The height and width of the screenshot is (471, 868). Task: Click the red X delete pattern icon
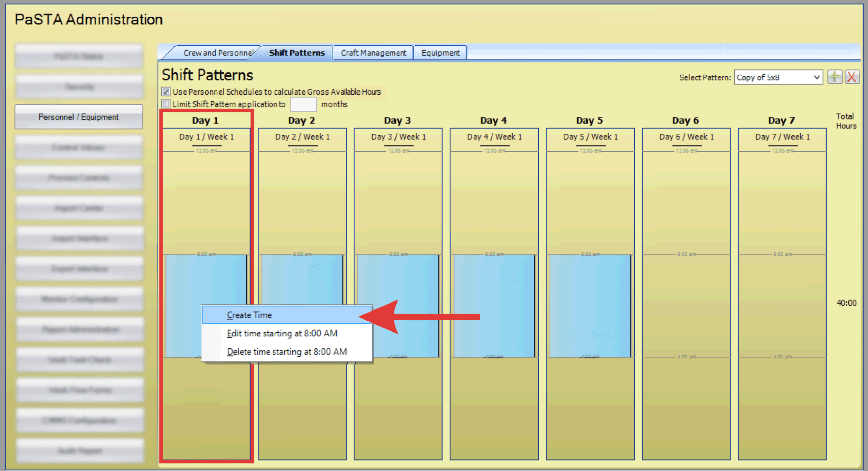[852, 77]
